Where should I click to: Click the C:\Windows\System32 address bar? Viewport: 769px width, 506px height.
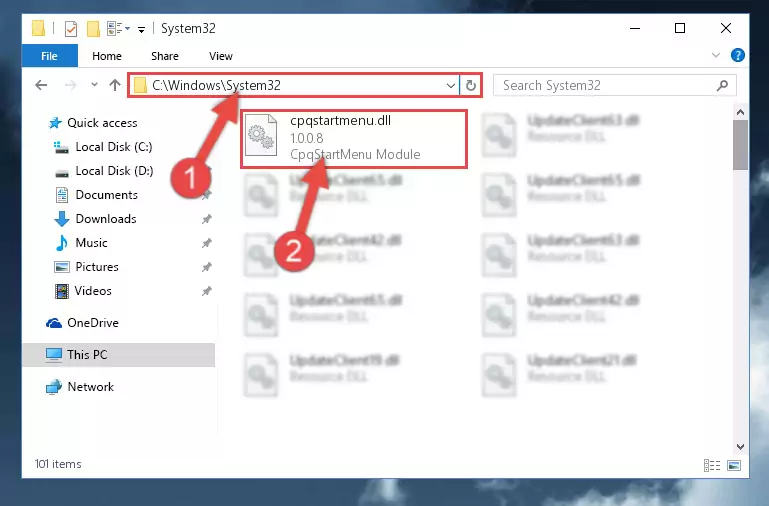tap(294, 85)
